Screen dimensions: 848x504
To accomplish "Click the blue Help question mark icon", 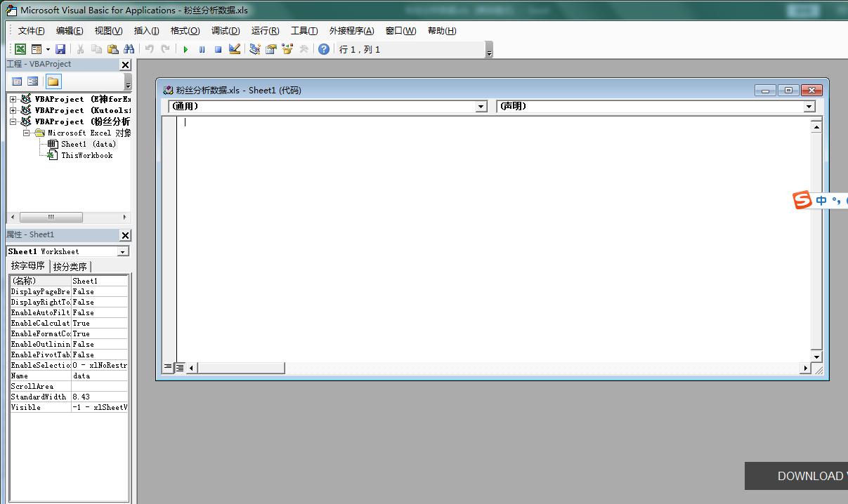I will tap(323, 49).
